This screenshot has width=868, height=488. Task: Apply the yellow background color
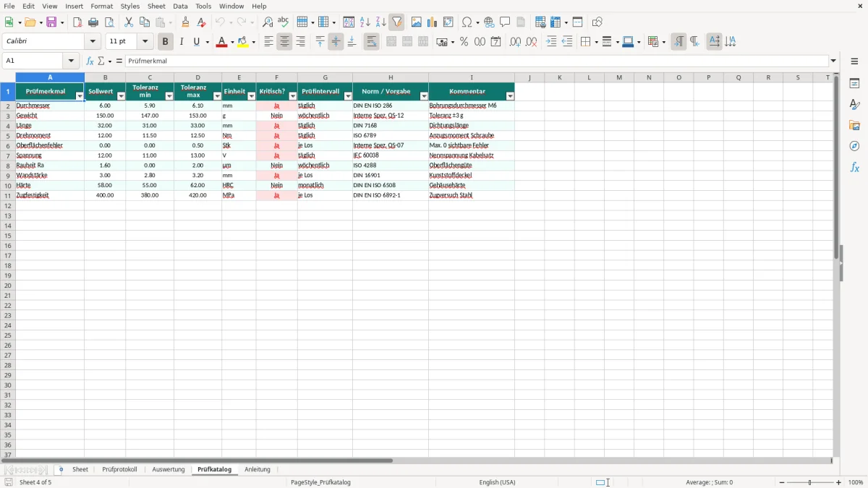pyautogui.click(x=243, y=42)
